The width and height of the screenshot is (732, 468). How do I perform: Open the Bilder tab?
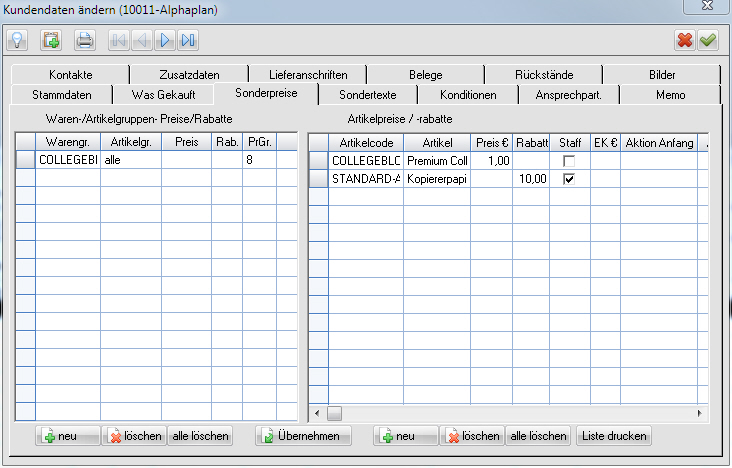[x=662, y=75]
